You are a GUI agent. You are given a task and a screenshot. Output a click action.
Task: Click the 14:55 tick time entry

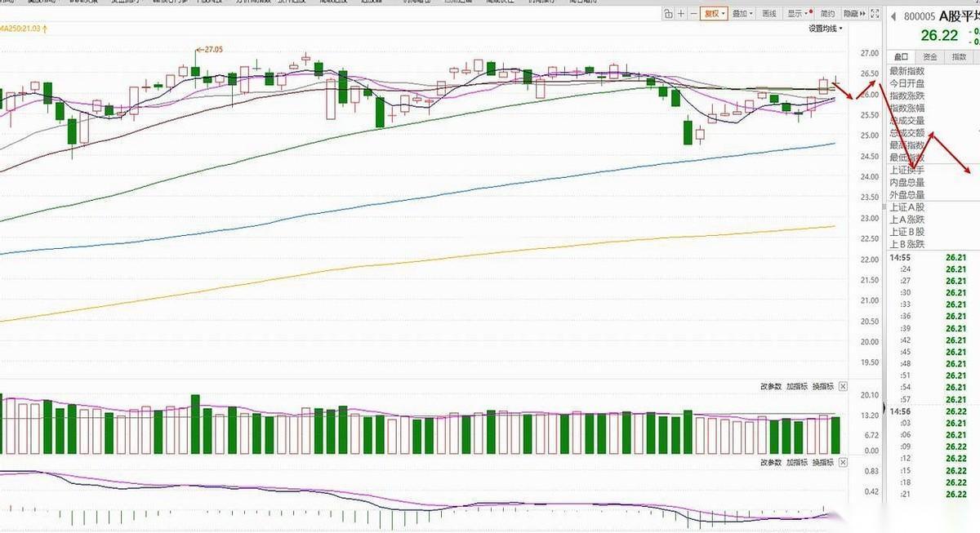click(x=900, y=257)
